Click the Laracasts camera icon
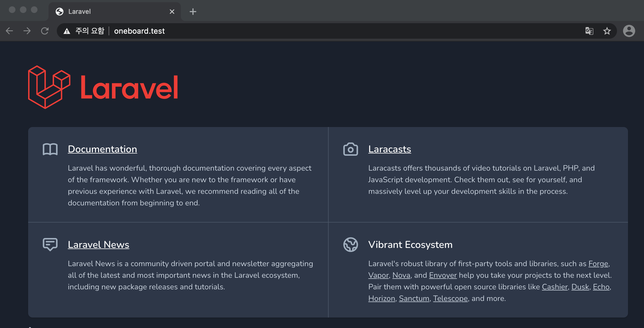 [x=350, y=149]
